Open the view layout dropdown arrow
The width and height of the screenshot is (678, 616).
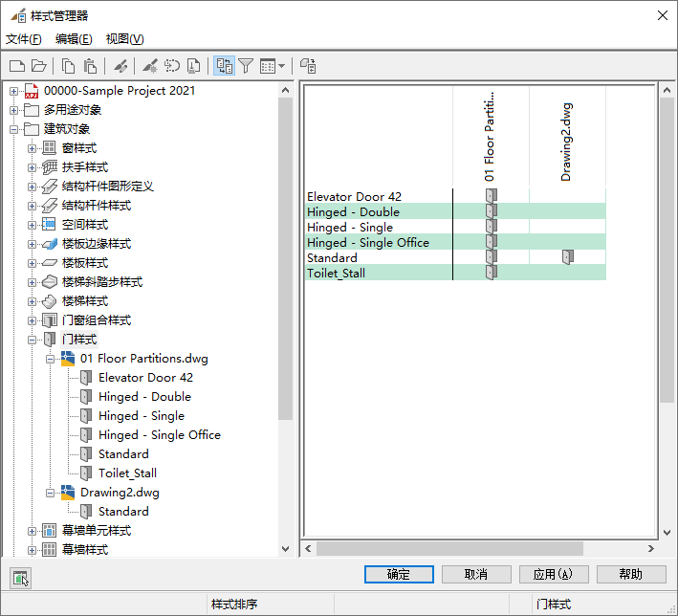coord(281,66)
